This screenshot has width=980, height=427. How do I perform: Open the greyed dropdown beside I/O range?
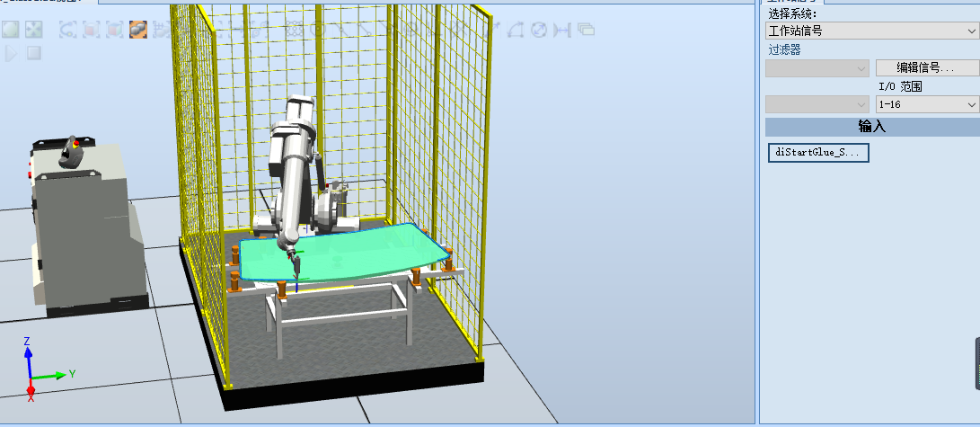817,104
